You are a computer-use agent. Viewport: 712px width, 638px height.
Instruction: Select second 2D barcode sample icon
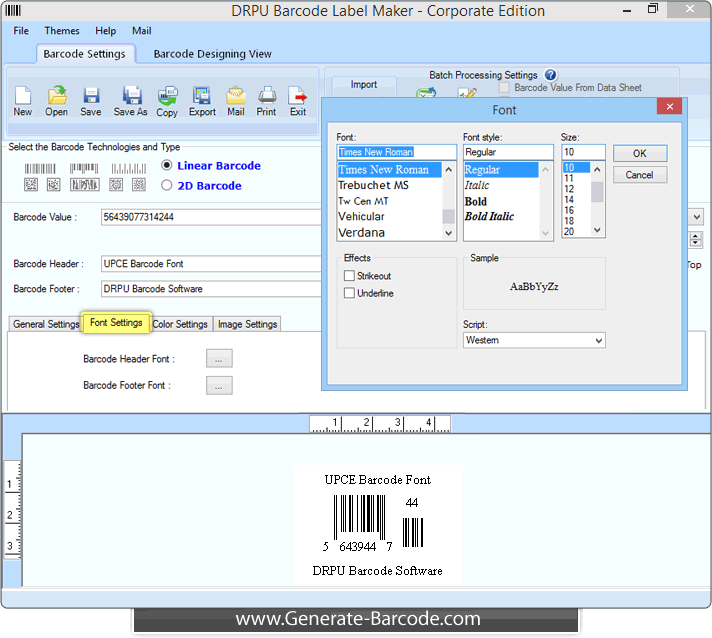pyautogui.click(x=54, y=184)
